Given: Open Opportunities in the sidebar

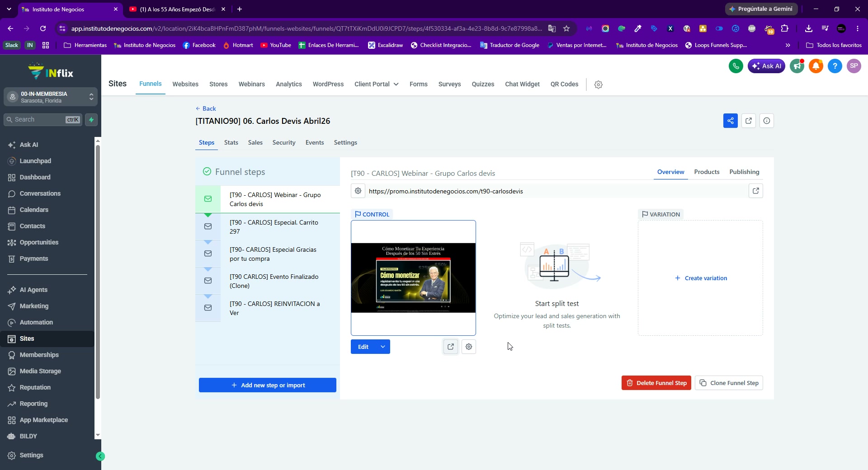Looking at the screenshot, I should tap(39, 242).
